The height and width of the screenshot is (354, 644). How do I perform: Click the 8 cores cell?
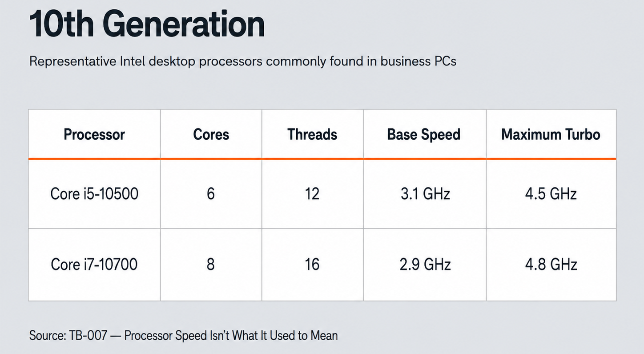click(x=211, y=265)
